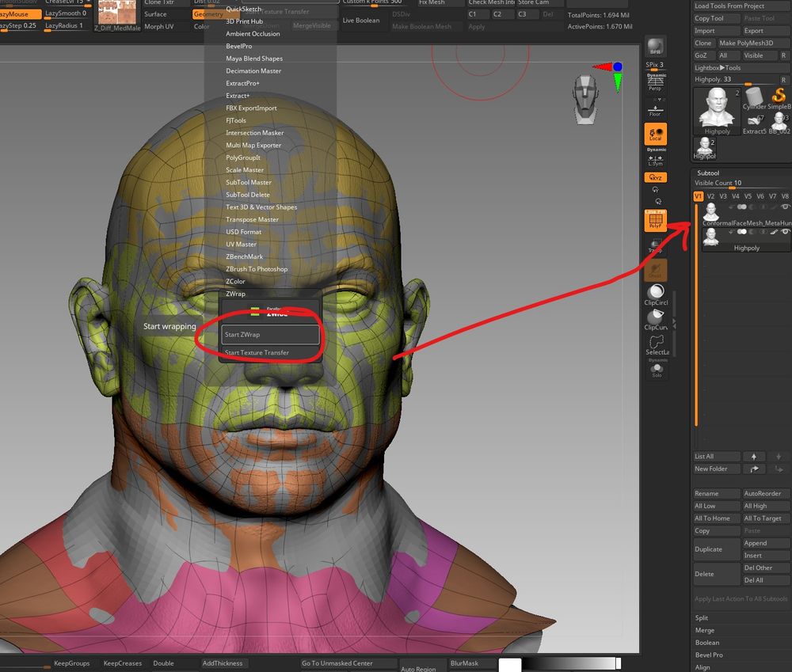Click the Rename subtool button
The image size is (792, 672).
point(717,494)
